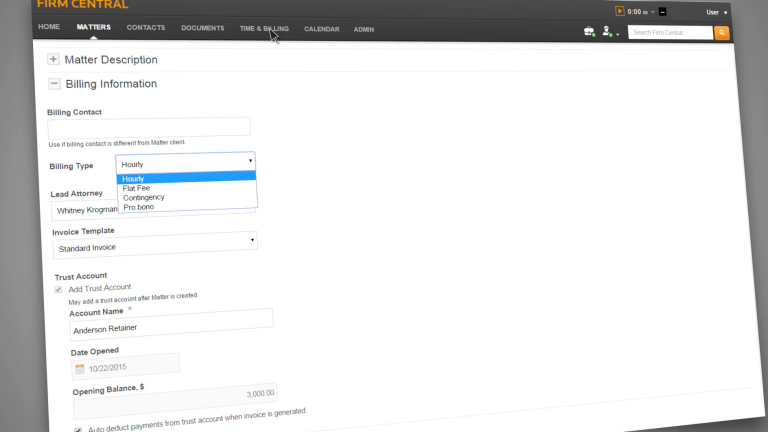Choose Contingency in billing type list
The height and width of the screenshot is (432, 768).
(x=143, y=197)
